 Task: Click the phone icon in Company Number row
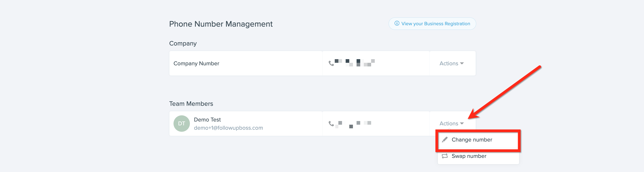click(x=331, y=63)
